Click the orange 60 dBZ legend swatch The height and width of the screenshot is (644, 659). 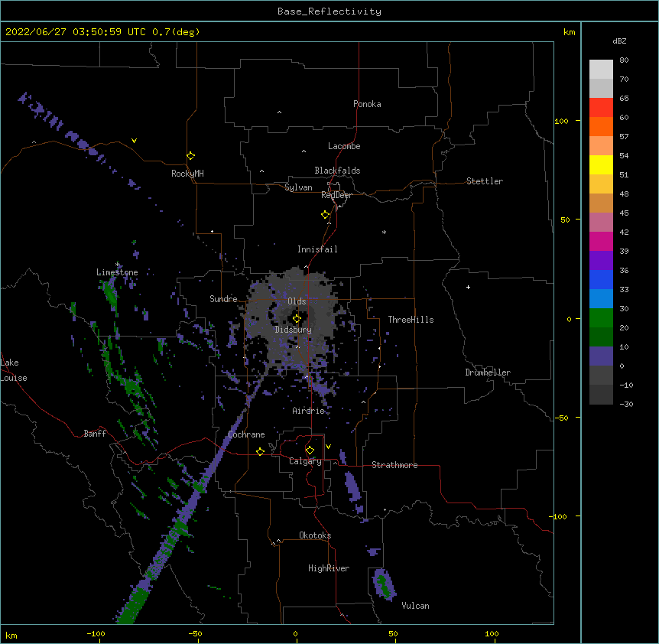[601, 126]
